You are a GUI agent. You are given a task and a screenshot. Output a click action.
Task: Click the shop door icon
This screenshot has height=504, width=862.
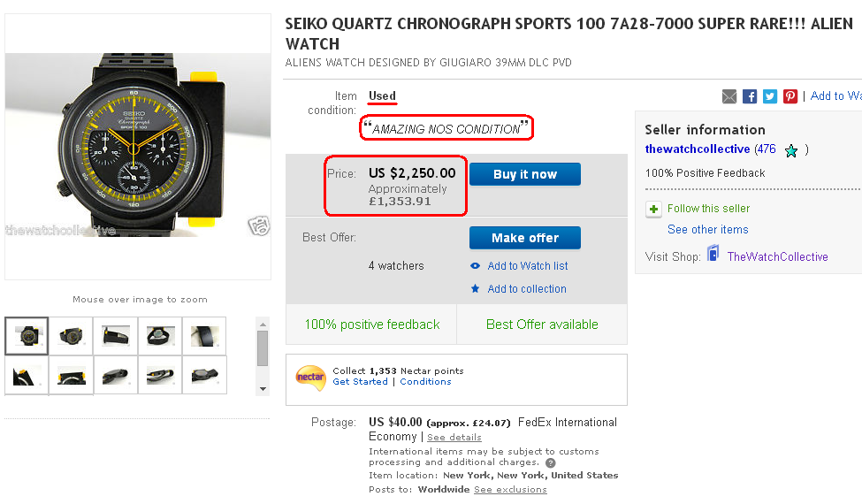pyautogui.click(x=713, y=255)
